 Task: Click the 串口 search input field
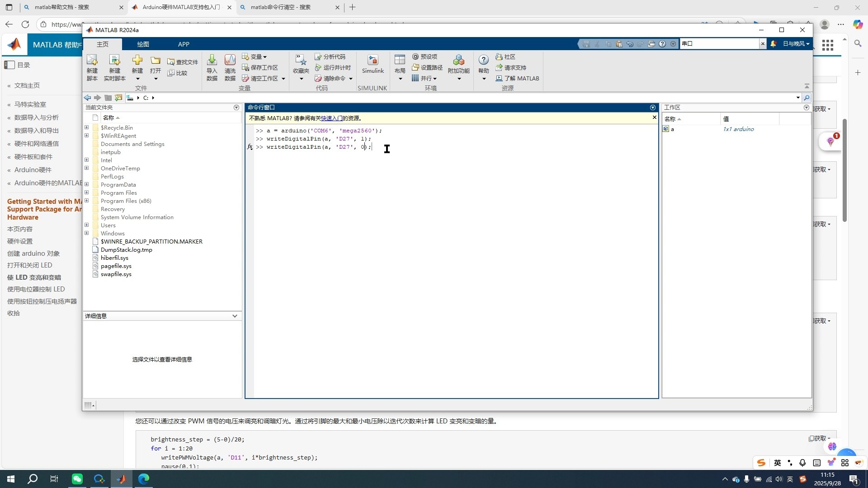click(719, 43)
